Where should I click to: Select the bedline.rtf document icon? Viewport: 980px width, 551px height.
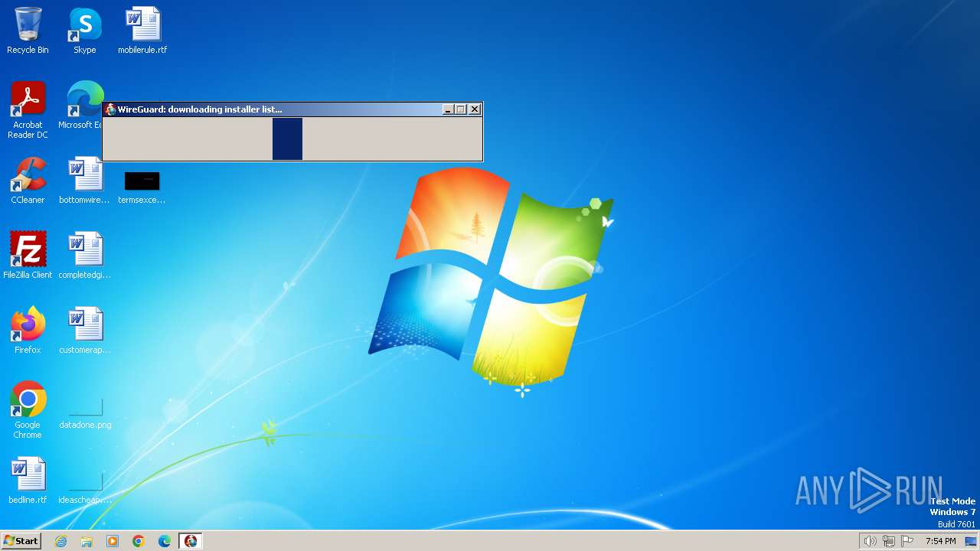28,481
